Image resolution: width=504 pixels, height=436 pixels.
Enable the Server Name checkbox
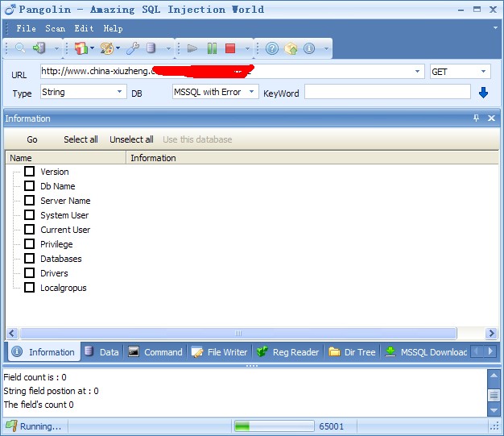pyautogui.click(x=29, y=200)
